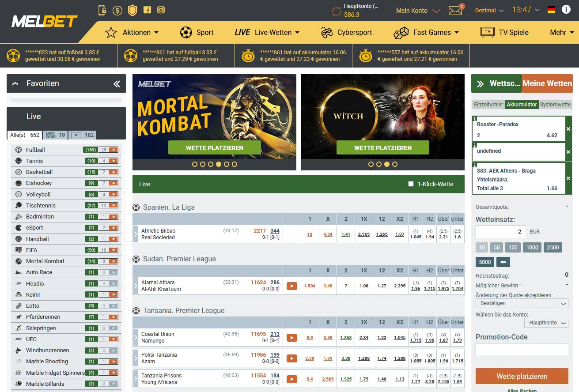The image size is (579, 392).
Task: Select first Mortal Kombat banner dot
Action: (195, 164)
